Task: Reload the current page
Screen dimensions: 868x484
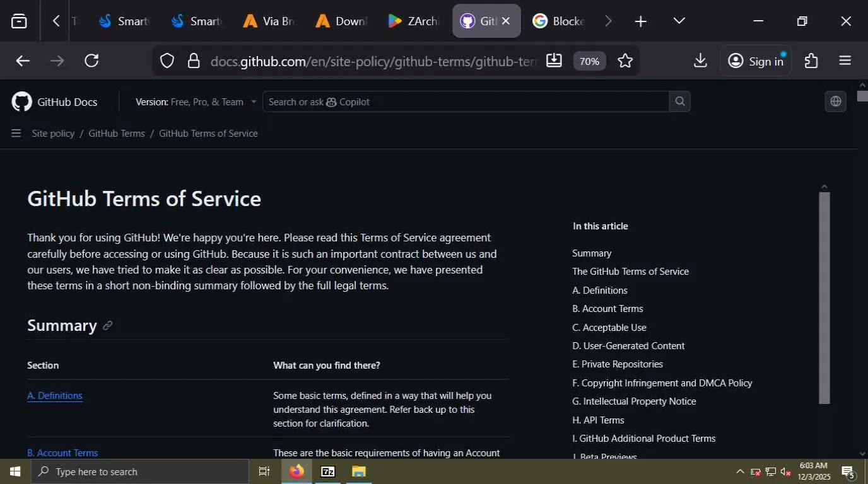Action: [x=91, y=60]
